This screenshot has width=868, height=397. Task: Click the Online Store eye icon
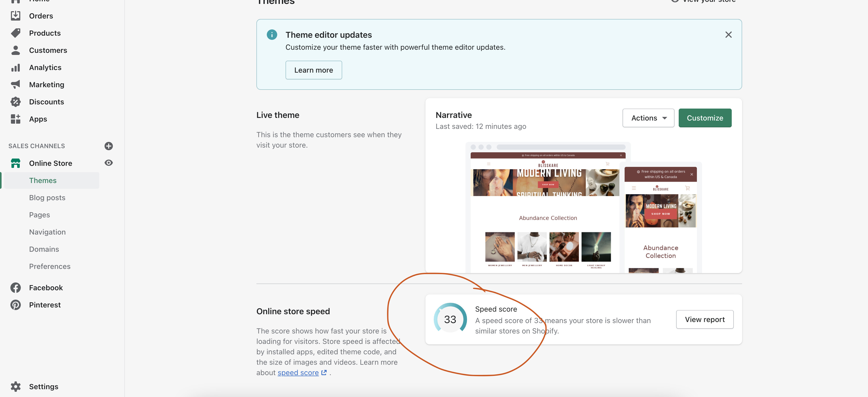click(108, 163)
